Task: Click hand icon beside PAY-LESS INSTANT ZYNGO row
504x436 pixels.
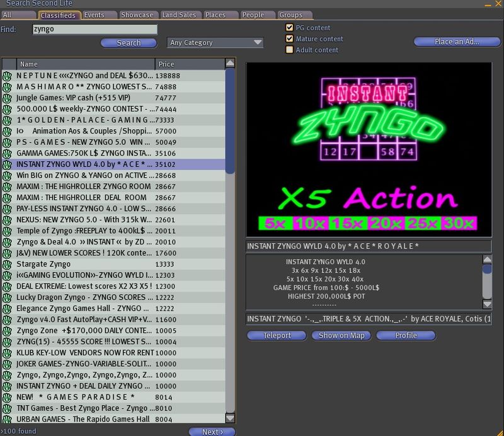Action: [x=7, y=209]
